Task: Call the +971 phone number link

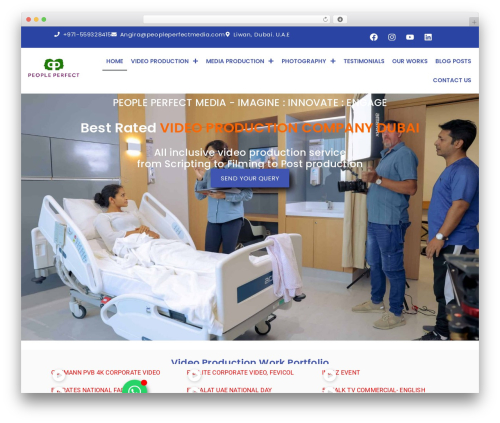Action: point(86,34)
